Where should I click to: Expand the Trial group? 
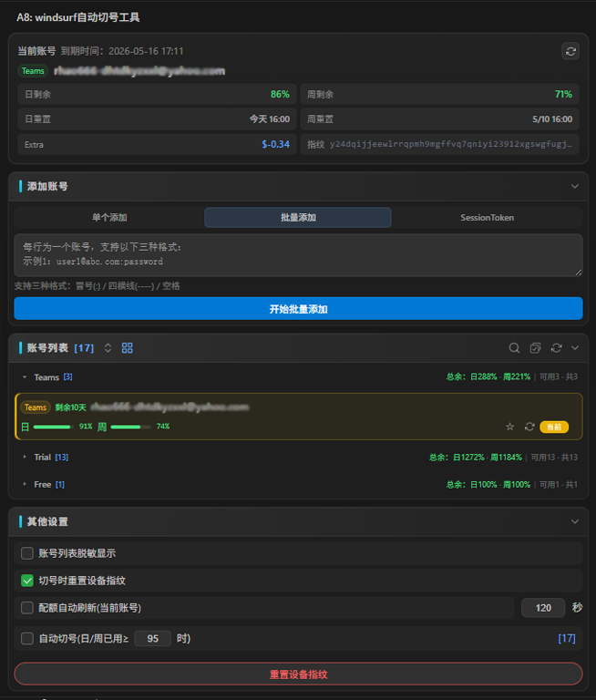pos(25,458)
